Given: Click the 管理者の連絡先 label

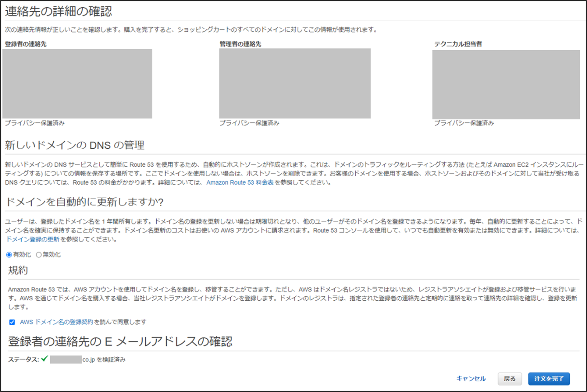Looking at the screenshot, I should tap(240, 44).
